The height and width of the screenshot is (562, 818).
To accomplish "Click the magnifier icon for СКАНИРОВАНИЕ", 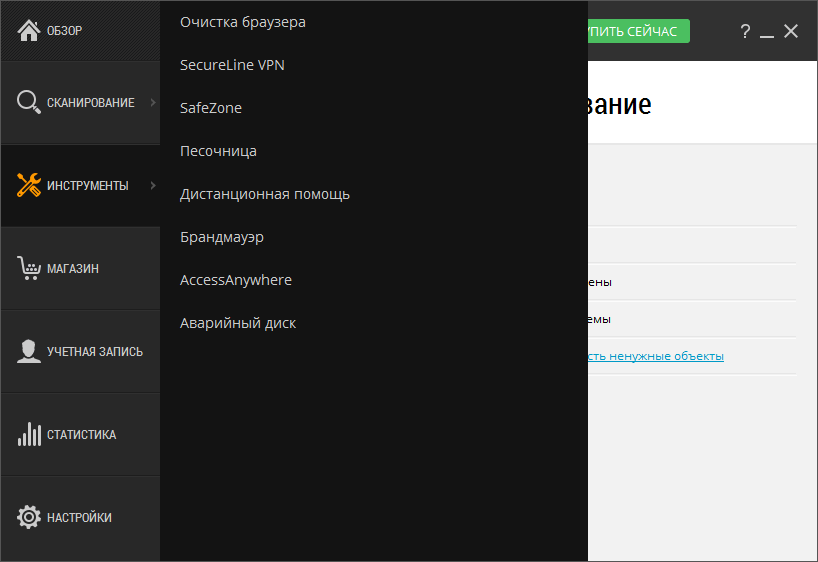I will tap(29, 102).
